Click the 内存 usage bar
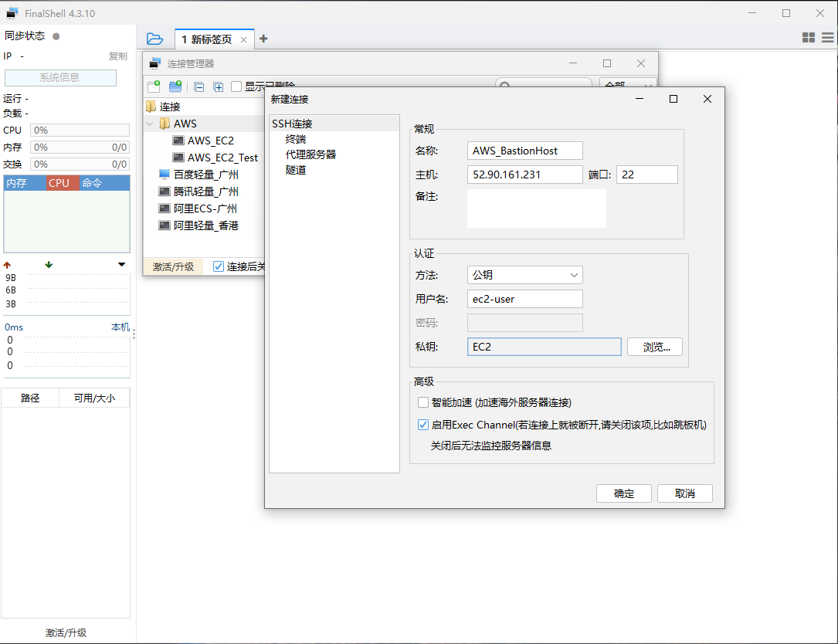This screenshot has width=838, height=644. click(80, 147)
